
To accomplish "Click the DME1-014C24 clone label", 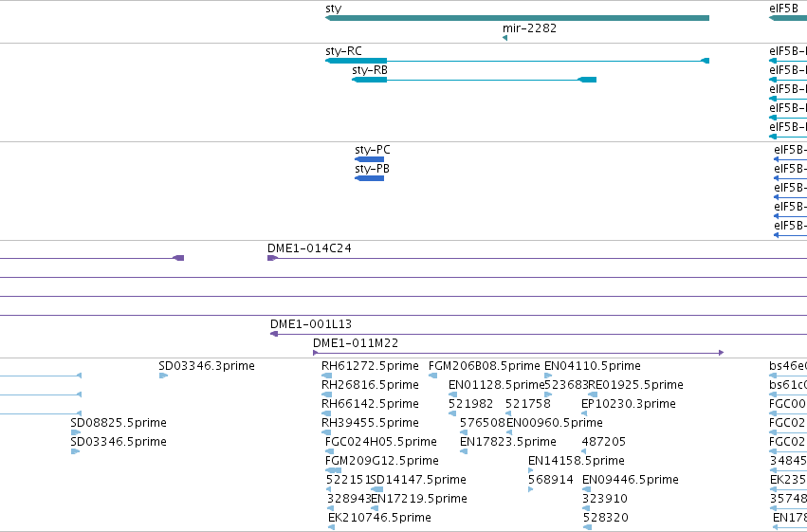I will (309, 248).
